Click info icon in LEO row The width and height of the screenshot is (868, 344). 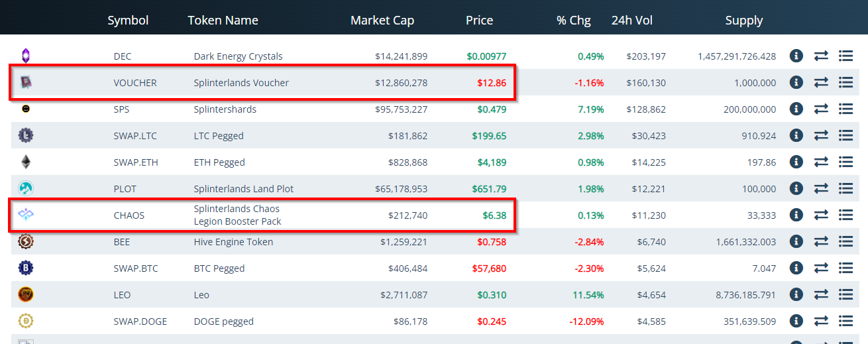796,294
